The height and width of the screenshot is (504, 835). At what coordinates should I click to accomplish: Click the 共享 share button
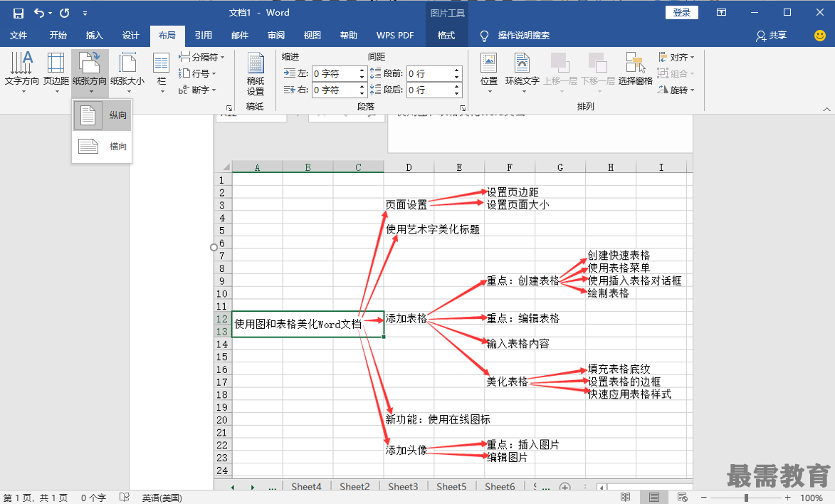point(771,36)
